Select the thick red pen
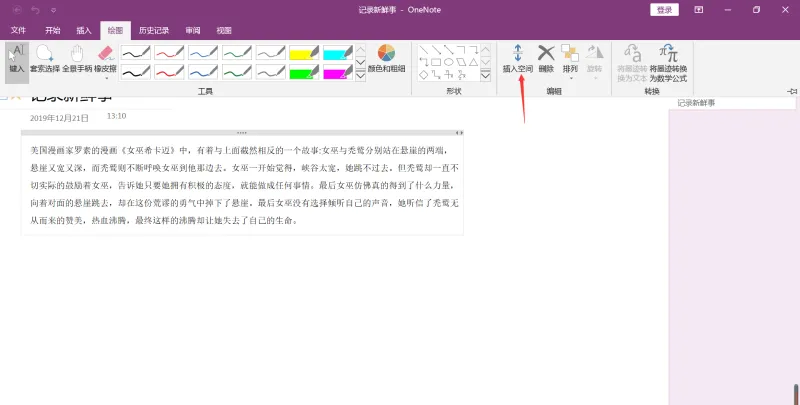800x405 pixels. pos(169,72)
